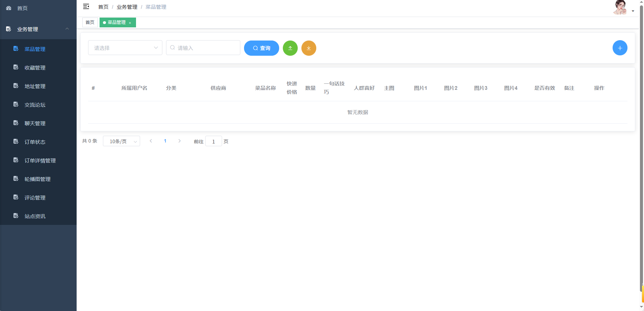The image size is (644, 311).
Task: Click the 请输入 search input field
Action: 203,48
